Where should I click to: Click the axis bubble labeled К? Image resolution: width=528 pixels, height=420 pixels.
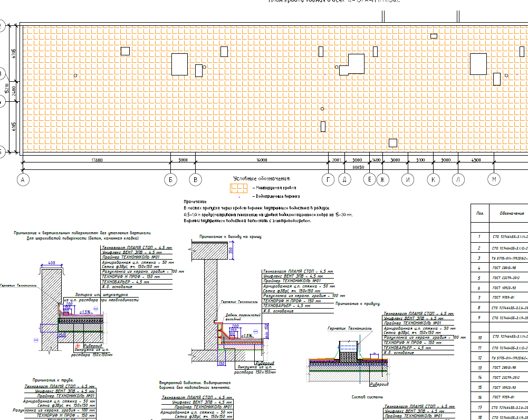pyautogui.click(x=433, y=180)
